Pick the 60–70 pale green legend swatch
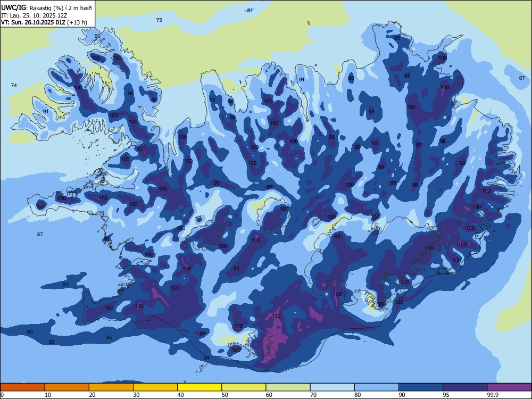The image size is (532, 399). [x=288, y=387]
